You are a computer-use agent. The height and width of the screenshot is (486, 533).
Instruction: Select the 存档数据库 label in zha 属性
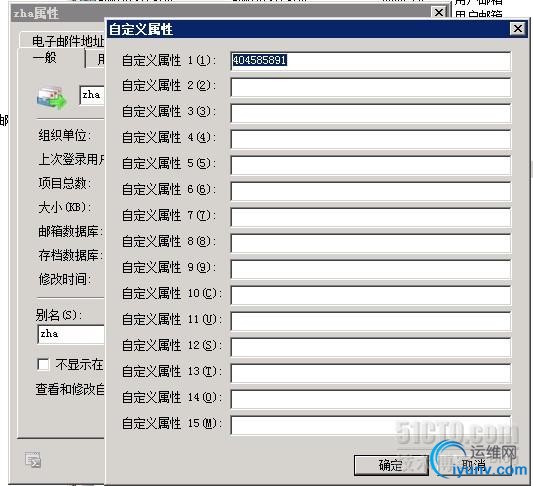71,255
